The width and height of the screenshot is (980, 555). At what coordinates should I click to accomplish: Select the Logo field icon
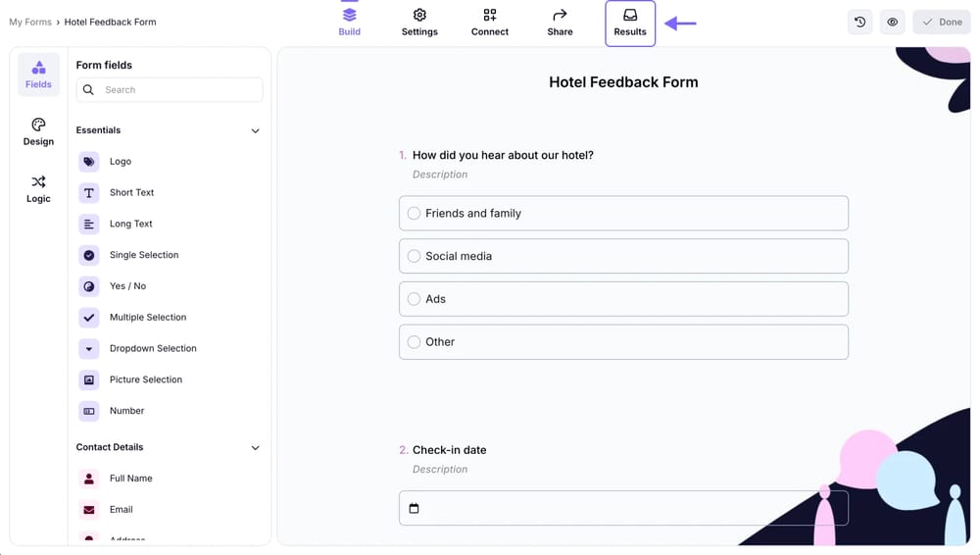click(89, 162)
